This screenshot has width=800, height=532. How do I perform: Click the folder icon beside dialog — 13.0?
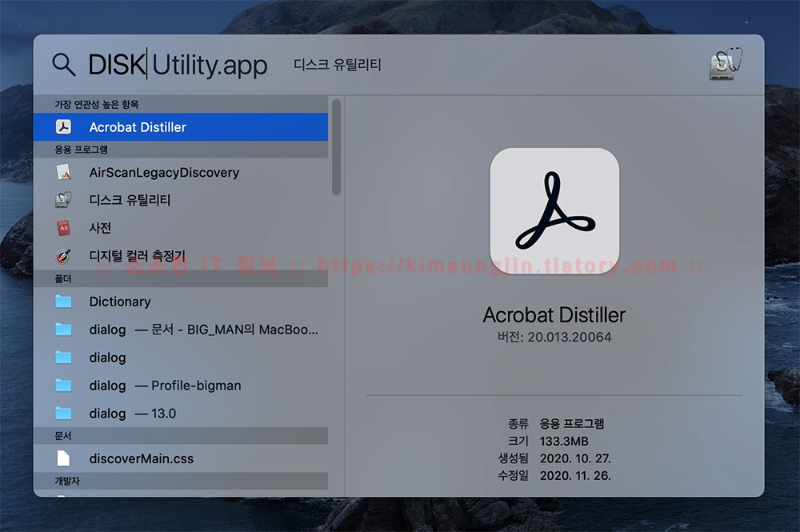[64, 413]
